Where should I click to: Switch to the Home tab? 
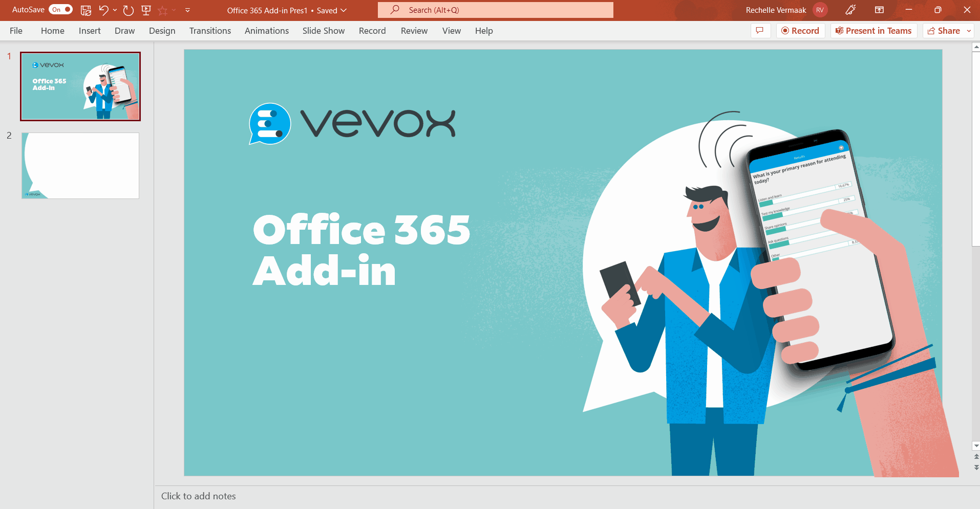[53, 31]
